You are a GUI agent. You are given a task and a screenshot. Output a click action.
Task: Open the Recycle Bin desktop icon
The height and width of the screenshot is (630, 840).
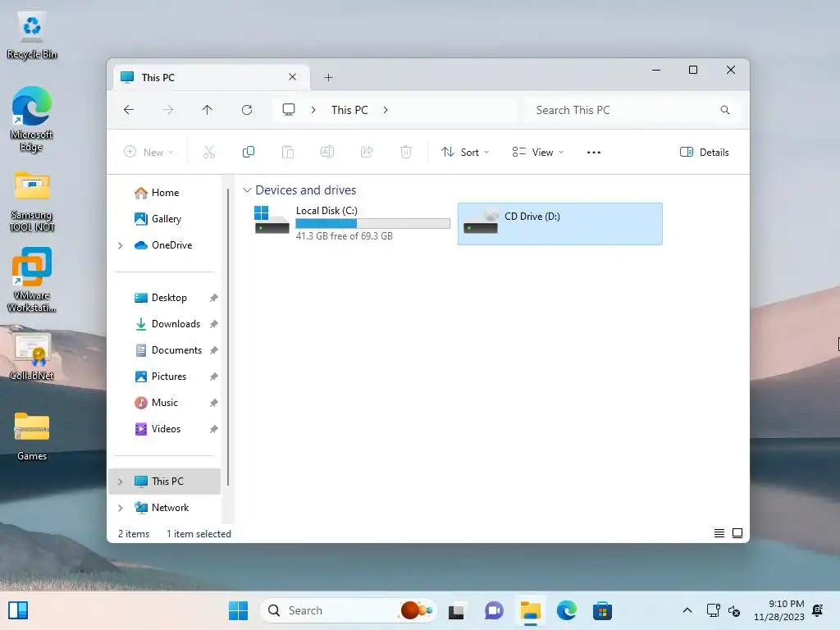point(32,35)
